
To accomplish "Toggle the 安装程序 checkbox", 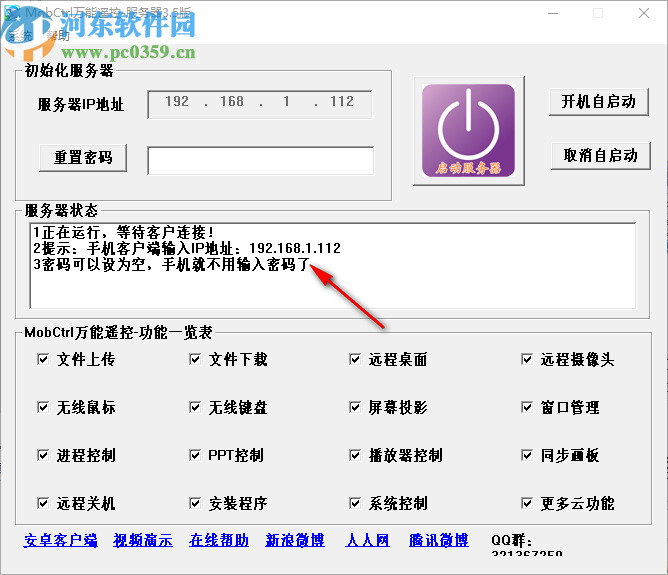I will [195, 503].
